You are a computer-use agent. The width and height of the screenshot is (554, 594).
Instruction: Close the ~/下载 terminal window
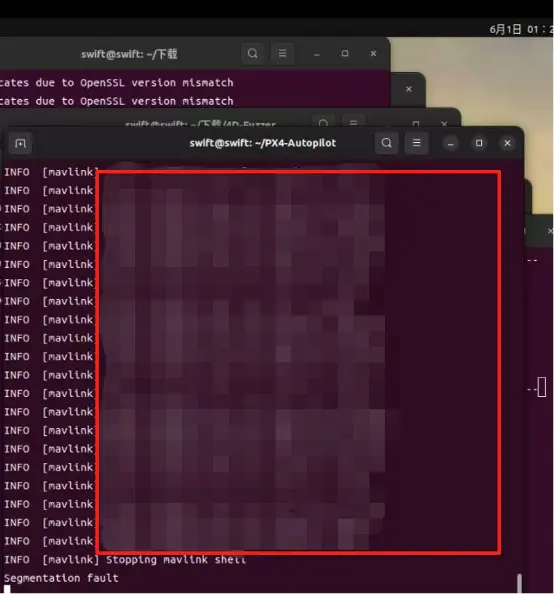(x=373, y=53)
